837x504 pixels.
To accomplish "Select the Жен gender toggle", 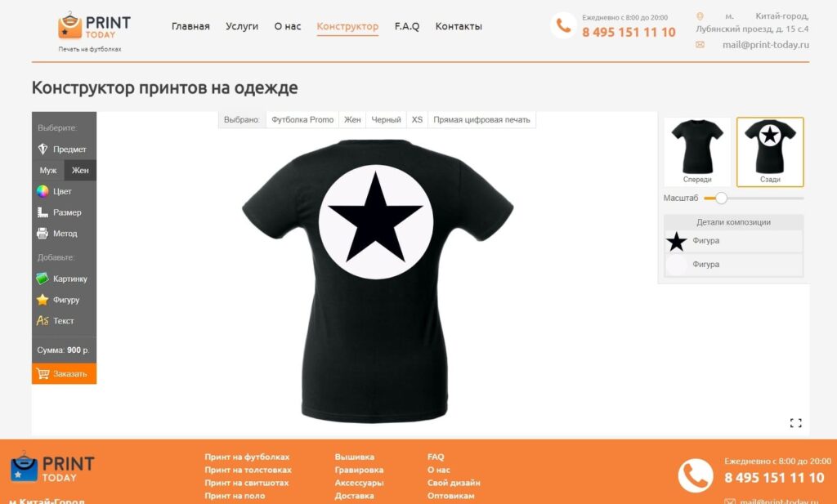I will (80, 170).
